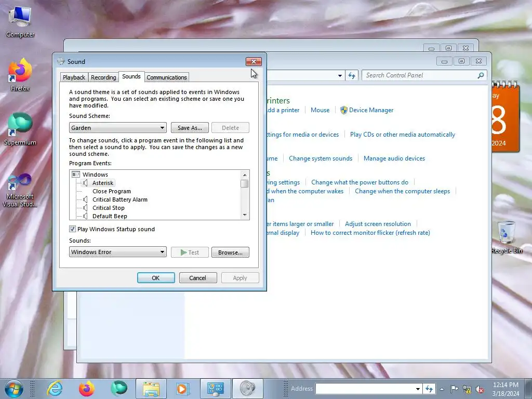Select Close Program event
The width and height of the screenshot is (532, 399).
pyautogui.click(x=112, y=191)
